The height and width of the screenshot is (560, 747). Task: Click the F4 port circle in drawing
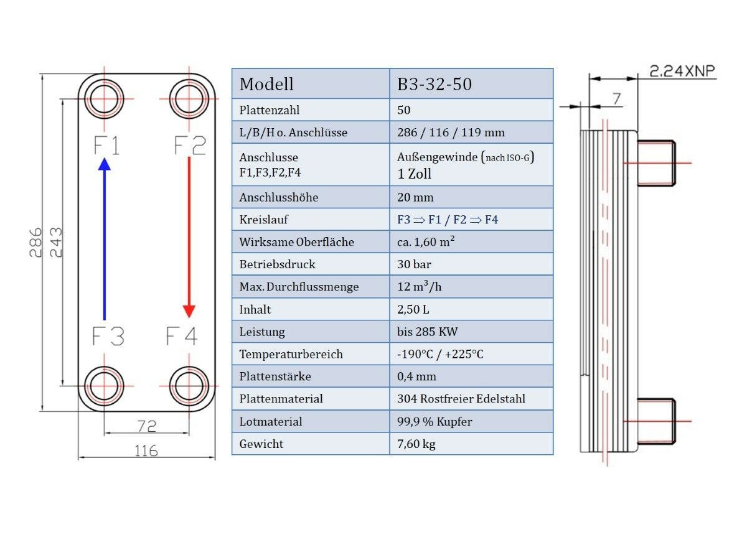(x=189, y=386)
